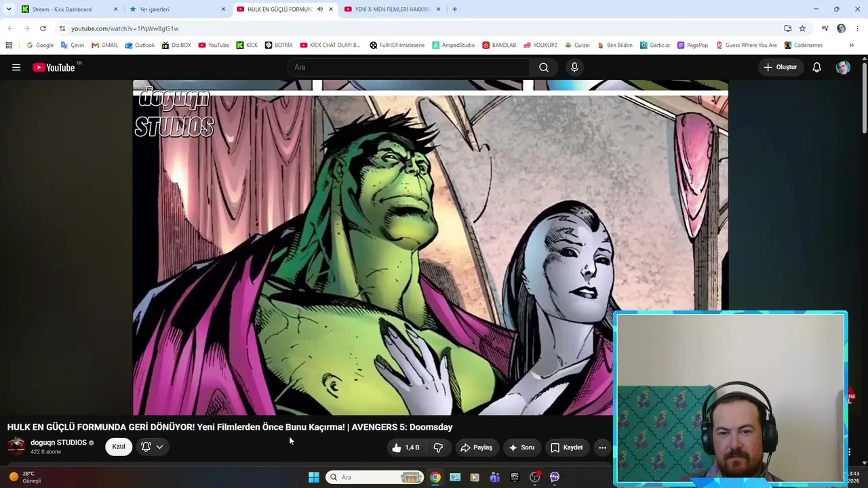Share the video with Paylaş
This screenshot has height=488, width=868.
click(x=476, y=447)
